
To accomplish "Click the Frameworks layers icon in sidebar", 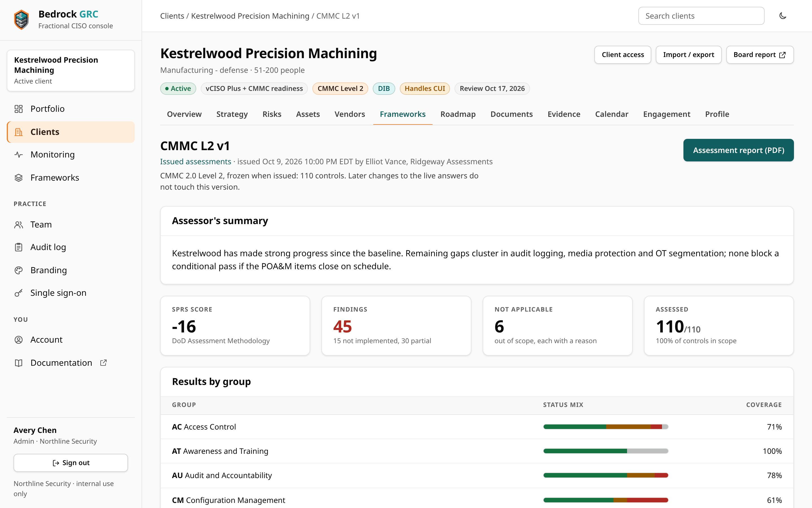I will (18, 178).
